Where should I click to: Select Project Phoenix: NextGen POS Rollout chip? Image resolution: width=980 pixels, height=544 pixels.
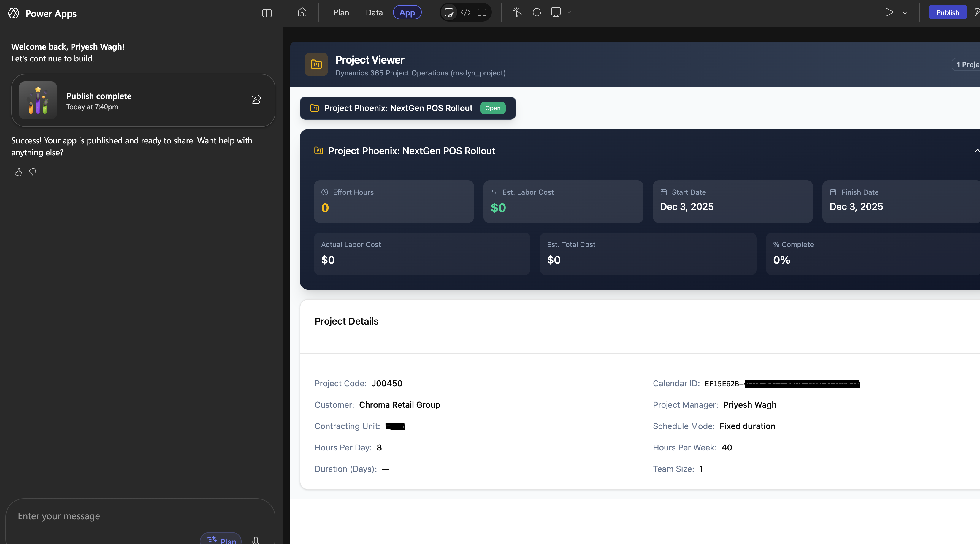click(407, 108)
